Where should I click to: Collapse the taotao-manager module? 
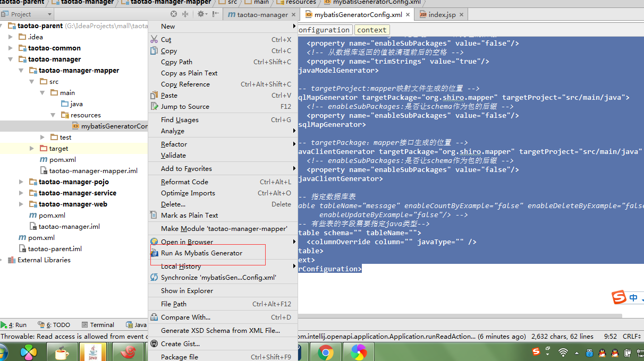pos(11,59)
